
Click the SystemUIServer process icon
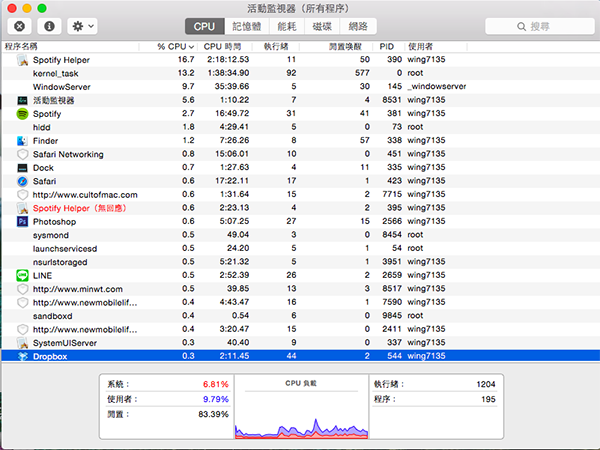coord(23,343)
